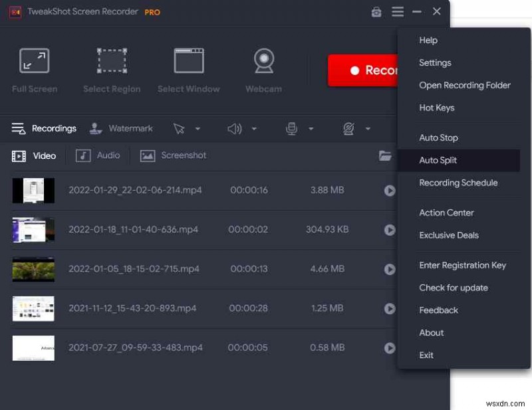Play 2021-07-27_09-59-33-483.mp4 recording
The width and height of the screenshot is (532, 410).
click(390, 348)
